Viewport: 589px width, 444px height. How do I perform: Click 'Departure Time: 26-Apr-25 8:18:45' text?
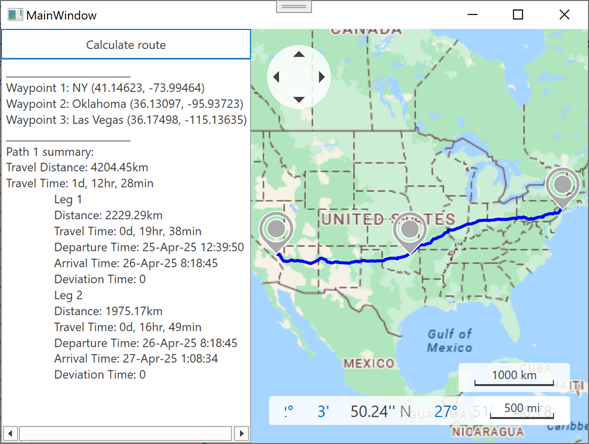pos(146,343)
